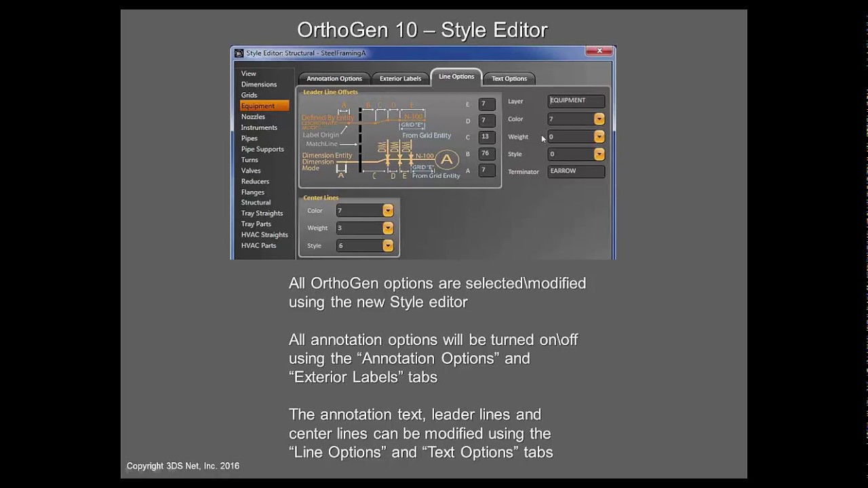
Task: Select Nozzles in the category list
Action: tap(253, 117)
